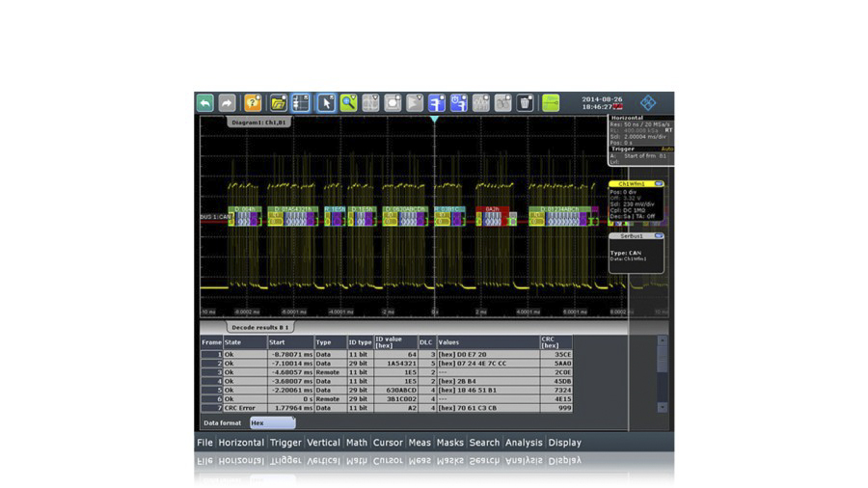Open the Data format Hex dropdown

pos(272,422)
